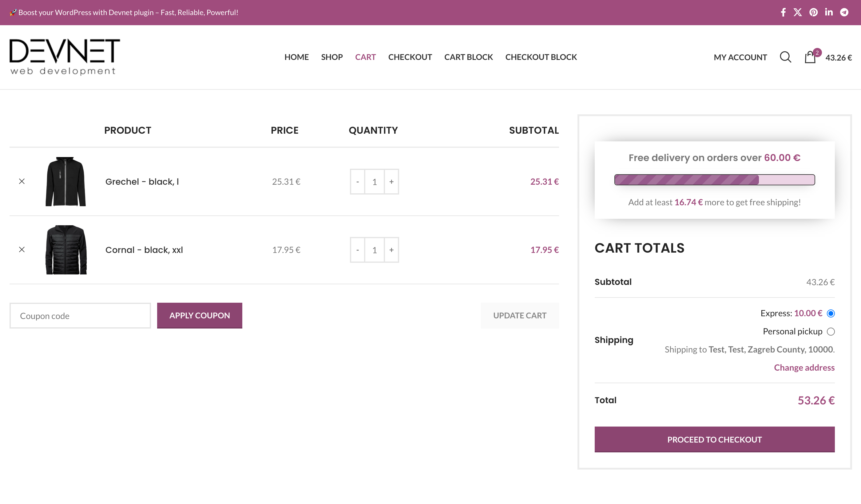Click the LinkedIn icon

pyautogui.click(x=828, y=12)
